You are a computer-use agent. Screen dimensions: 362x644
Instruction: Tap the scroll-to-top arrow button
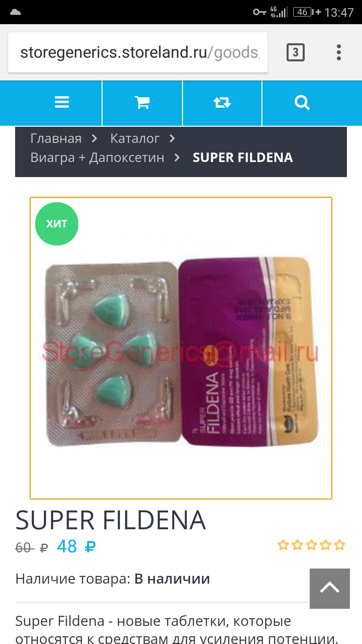point(330,589)
